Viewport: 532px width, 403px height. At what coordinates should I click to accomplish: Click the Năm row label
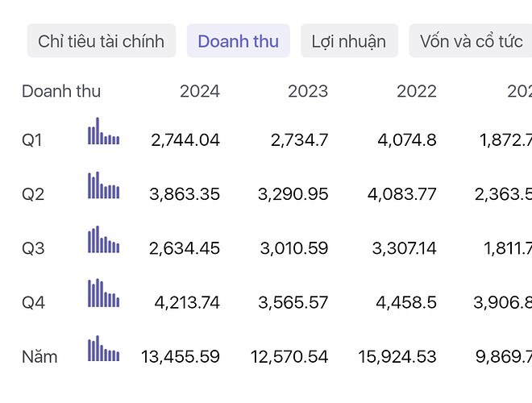[39, 356]
